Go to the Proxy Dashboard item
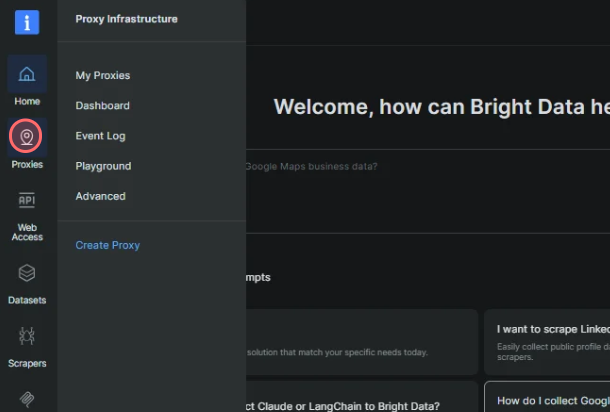The image size is (610, 412). coord(102,105)
